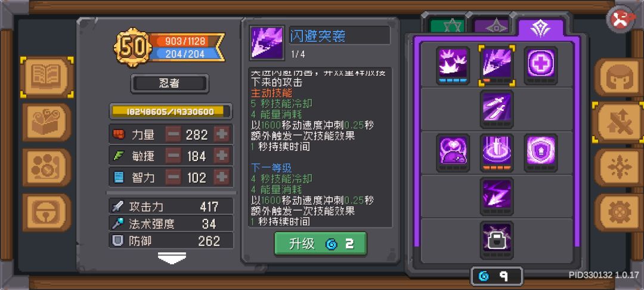This screenshot has width=644, height=290.
Task: Switch to the middle purple skill tab
Action: [491, 26]
